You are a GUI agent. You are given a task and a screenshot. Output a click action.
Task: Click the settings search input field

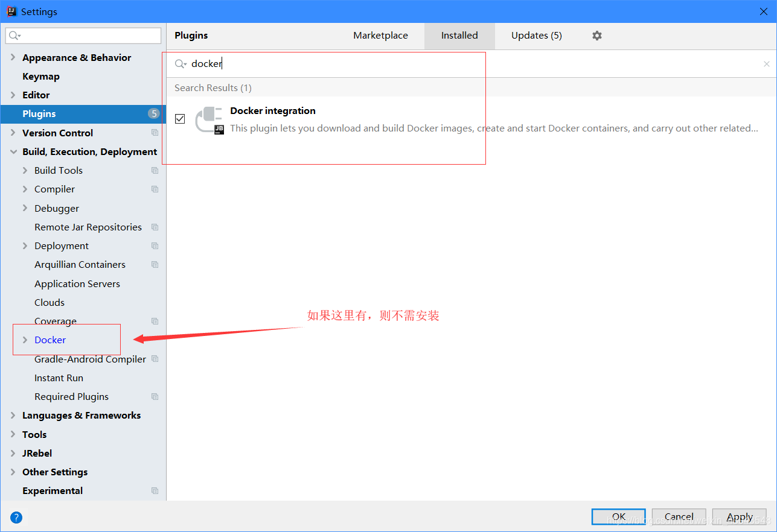pos(83,36)
